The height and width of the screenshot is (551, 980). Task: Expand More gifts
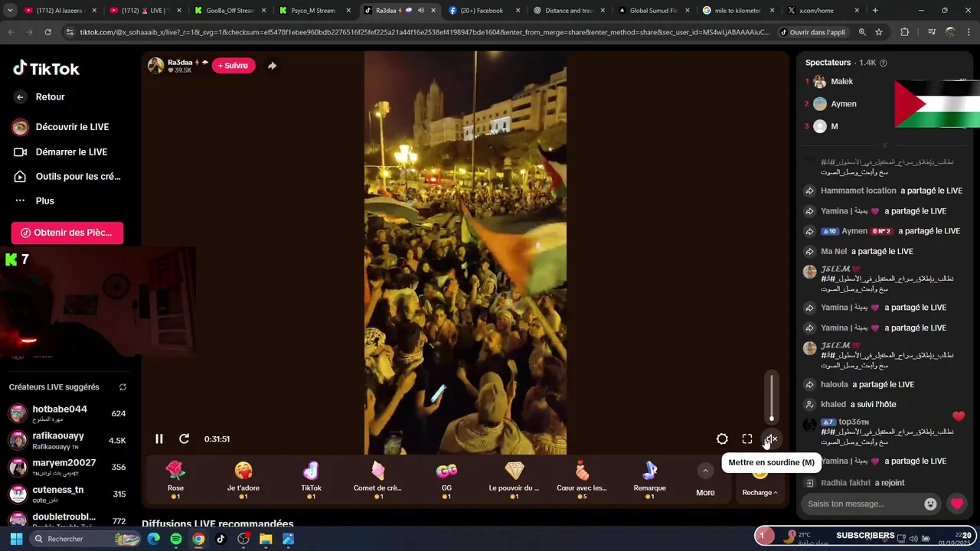[705, 481]
